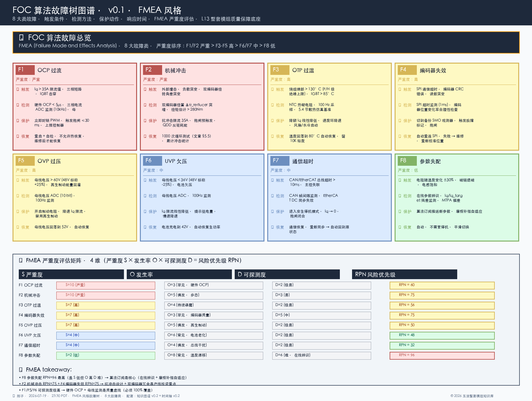Image resolution: width=532 pixels, height=401 pixels.
Task: Click the S=7 cell in F4 编码器失效 row
Action: (x=106, y=315)
